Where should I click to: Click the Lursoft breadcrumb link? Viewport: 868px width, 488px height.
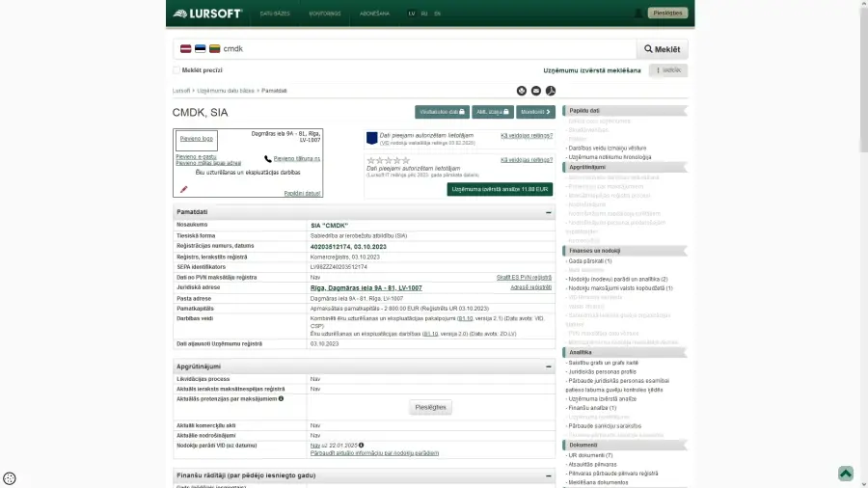click(x=181, y=91)
